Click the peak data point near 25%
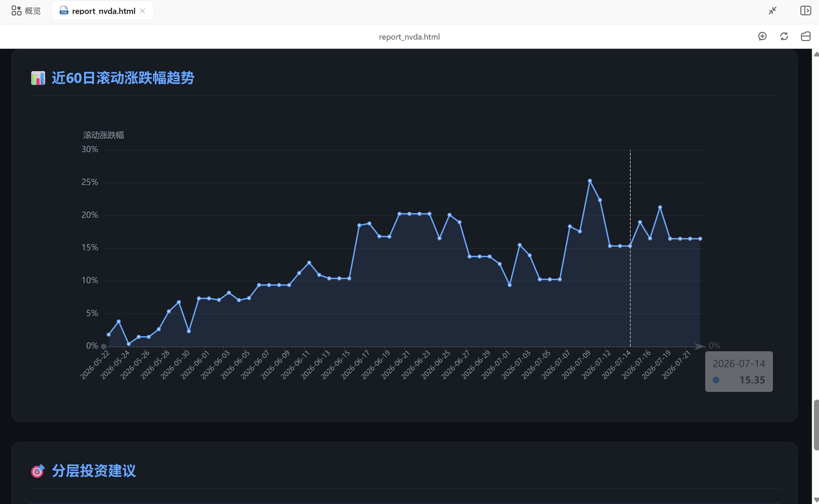819x504 pixels. click(590, 181)
